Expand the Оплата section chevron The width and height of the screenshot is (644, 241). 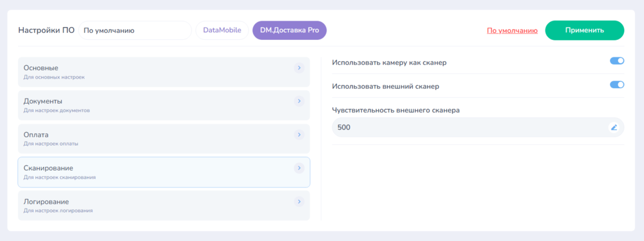(299, 135)
